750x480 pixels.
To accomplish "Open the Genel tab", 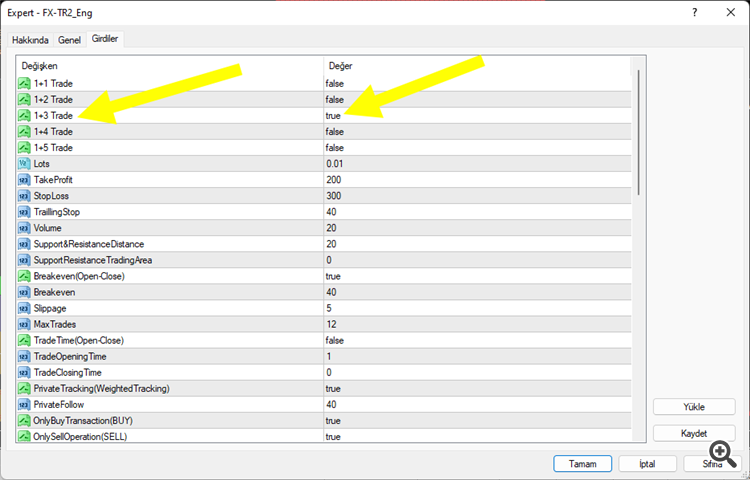I will coord(69,40).
